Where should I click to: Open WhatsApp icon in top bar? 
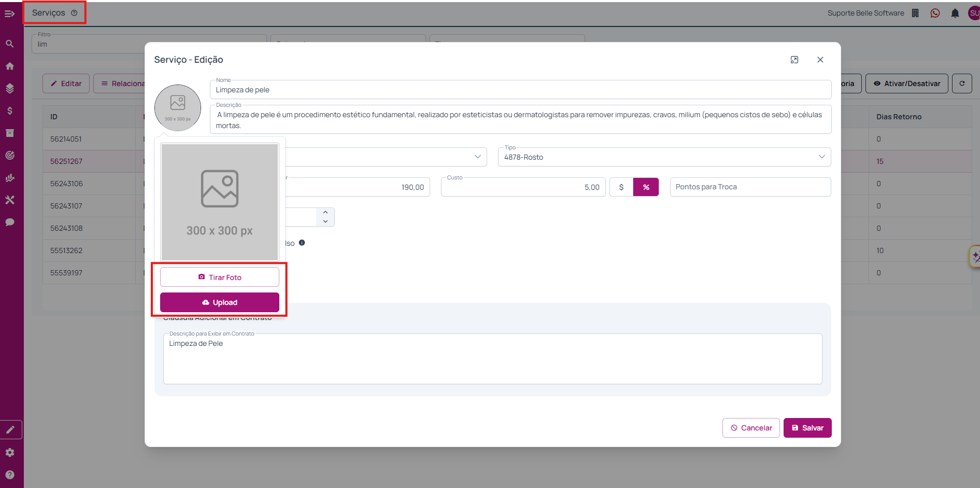[x=935, y=13]
